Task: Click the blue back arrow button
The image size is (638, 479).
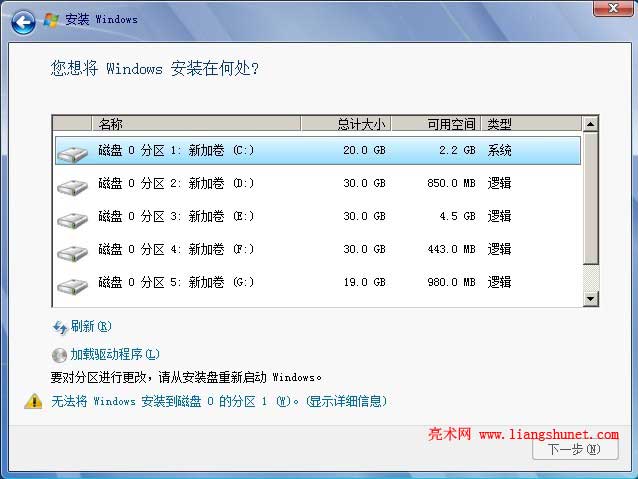Action: [x=22, y=20]
